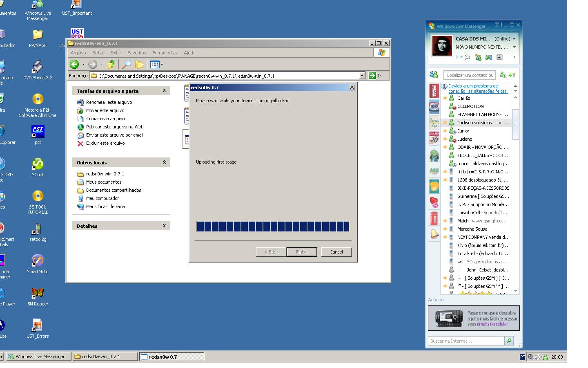Select the SmartMoto desktop icon
The height and width of the screenshot is (368, 588).
point(38,264)
